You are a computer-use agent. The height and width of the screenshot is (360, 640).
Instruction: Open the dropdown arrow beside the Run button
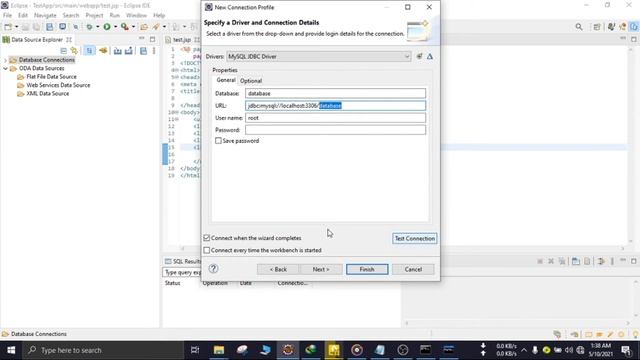tap(116, 27)
